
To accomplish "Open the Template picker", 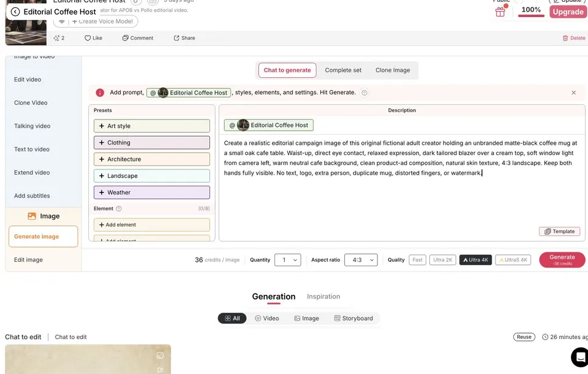I will click(x=559, y=231).
